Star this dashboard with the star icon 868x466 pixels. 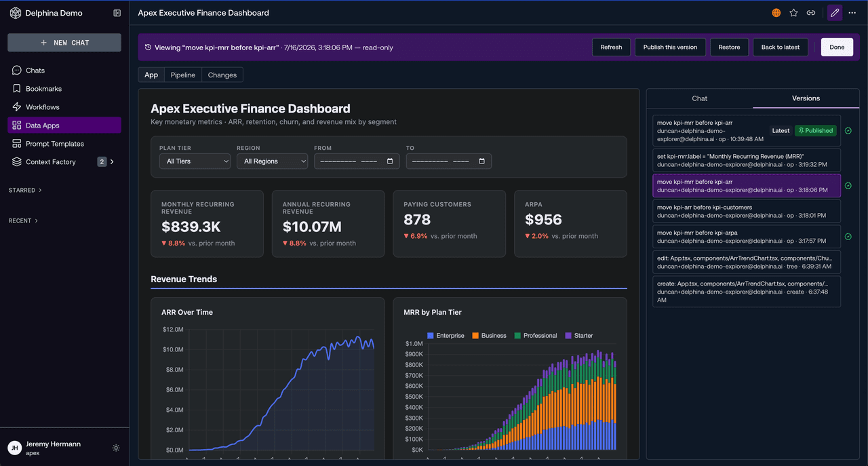[x=793, y=13]
